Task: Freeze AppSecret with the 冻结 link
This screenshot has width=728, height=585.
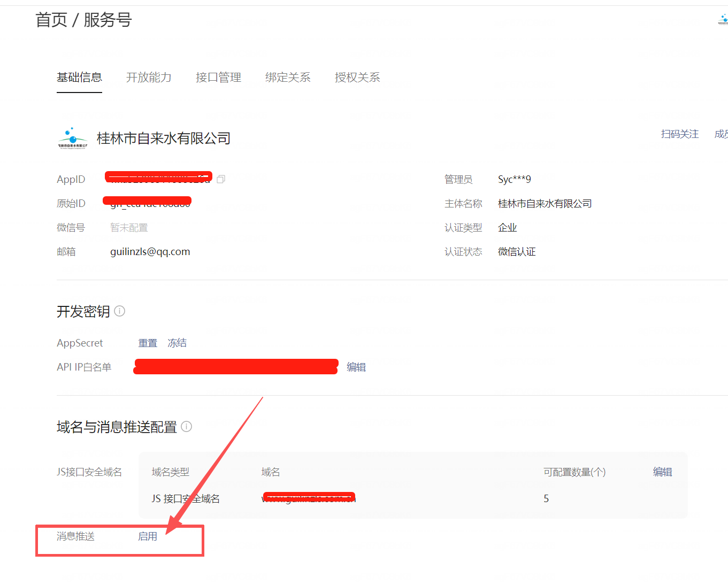Action: pos(177,343)
